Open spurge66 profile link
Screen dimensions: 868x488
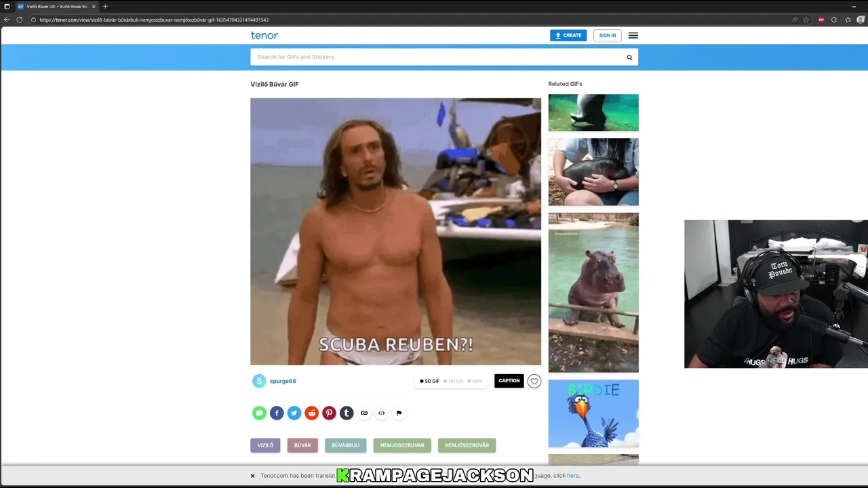click(283, 381)
